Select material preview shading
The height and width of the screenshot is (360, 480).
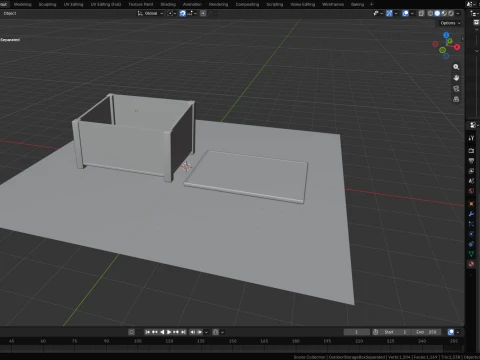point(444,13)
